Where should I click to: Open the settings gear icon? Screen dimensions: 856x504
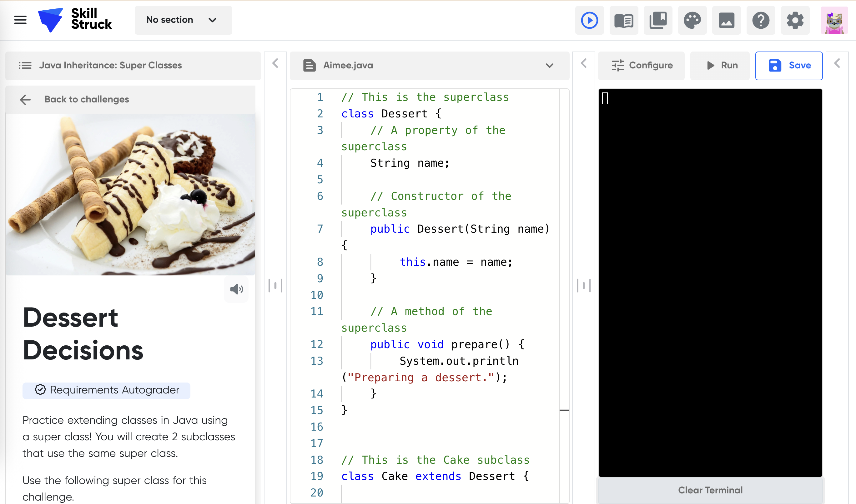click(795, 20)
